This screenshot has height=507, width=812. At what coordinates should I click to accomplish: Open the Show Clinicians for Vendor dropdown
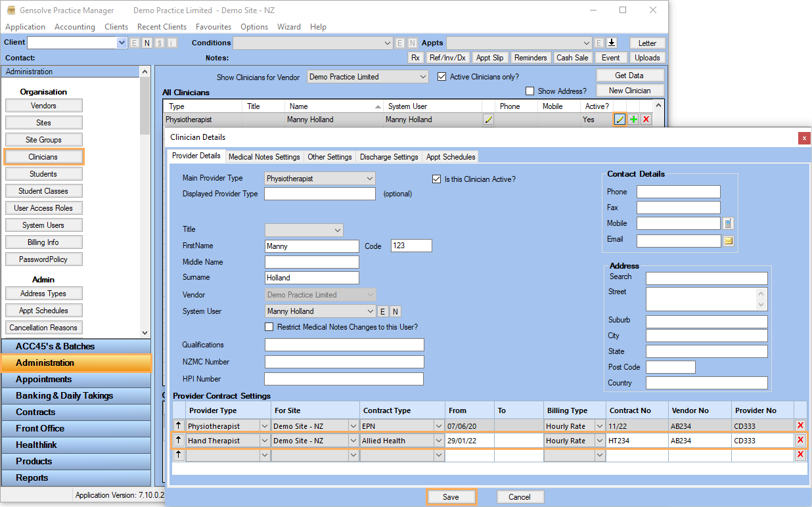coord(423,76)
